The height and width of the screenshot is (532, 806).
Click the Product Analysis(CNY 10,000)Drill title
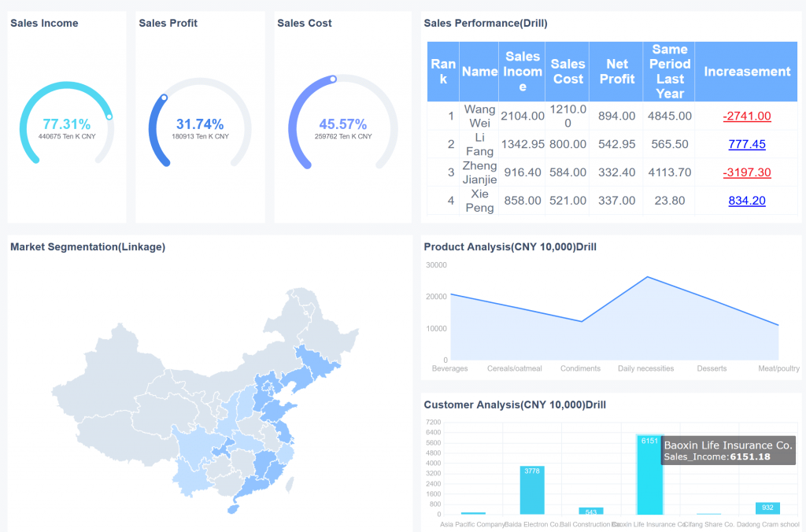(510, 247)
